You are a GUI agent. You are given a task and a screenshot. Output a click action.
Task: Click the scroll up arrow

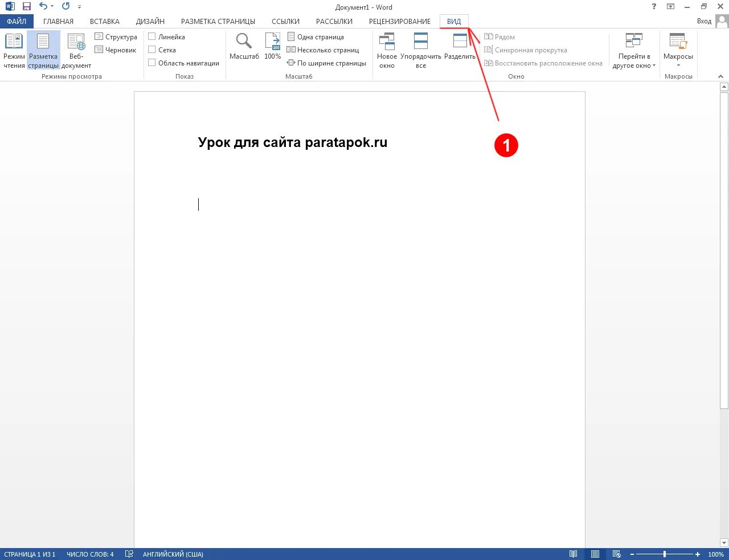pyautogui.click(x=724, y=87)
